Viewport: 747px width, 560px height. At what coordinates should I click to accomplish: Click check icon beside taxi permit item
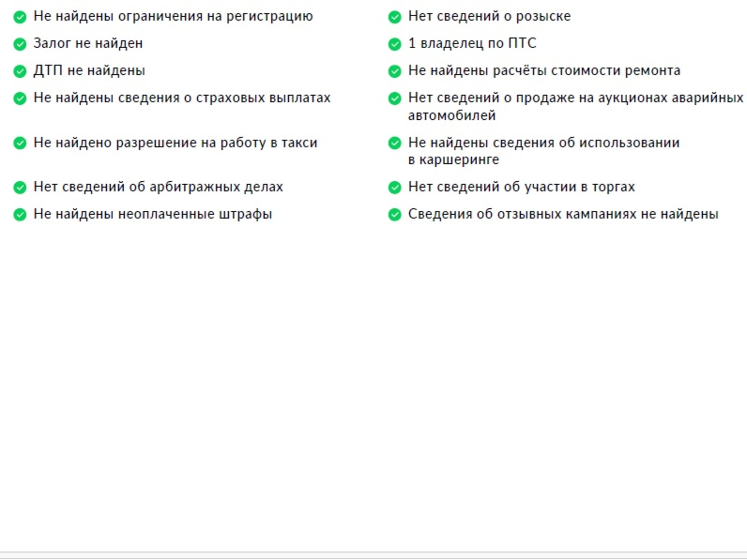point(20,143)
